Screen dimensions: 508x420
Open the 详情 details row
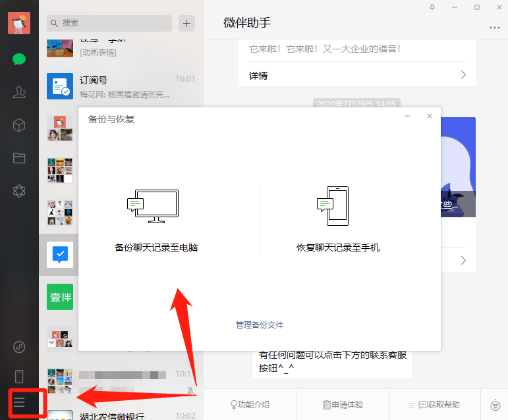click(357, 76)
